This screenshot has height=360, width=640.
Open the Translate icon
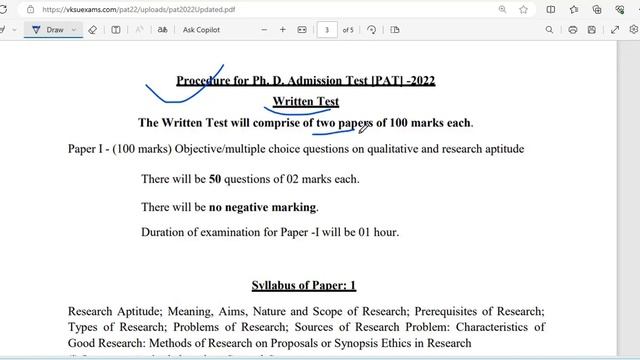[162, 30]
